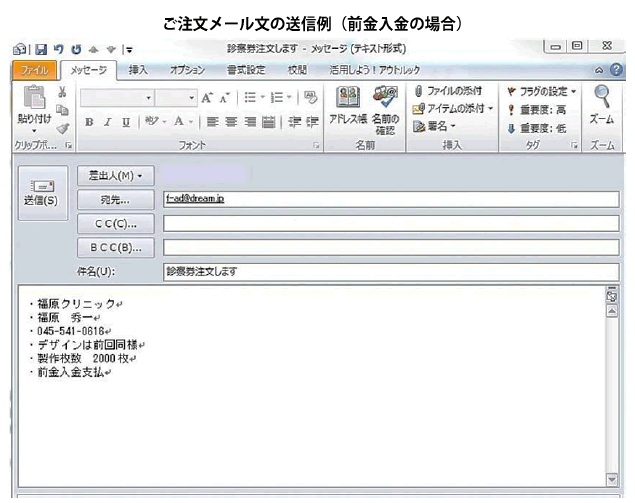Click the 宛先... recipient button
The image size is (635, 503).
click(116, 199)
